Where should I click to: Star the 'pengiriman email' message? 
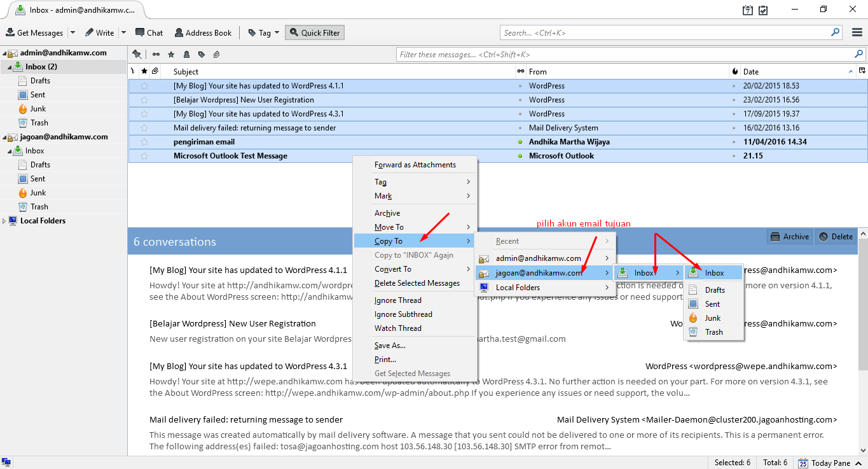pyautogui.click(x=144, y=142)
